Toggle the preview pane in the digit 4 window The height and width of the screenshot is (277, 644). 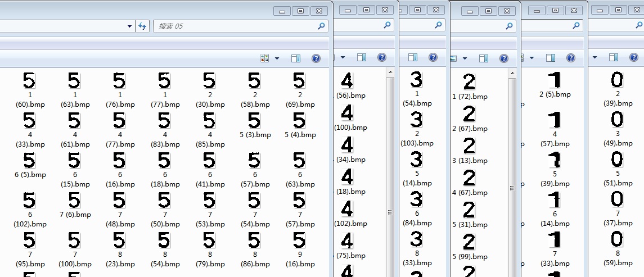tap(362, 57)
